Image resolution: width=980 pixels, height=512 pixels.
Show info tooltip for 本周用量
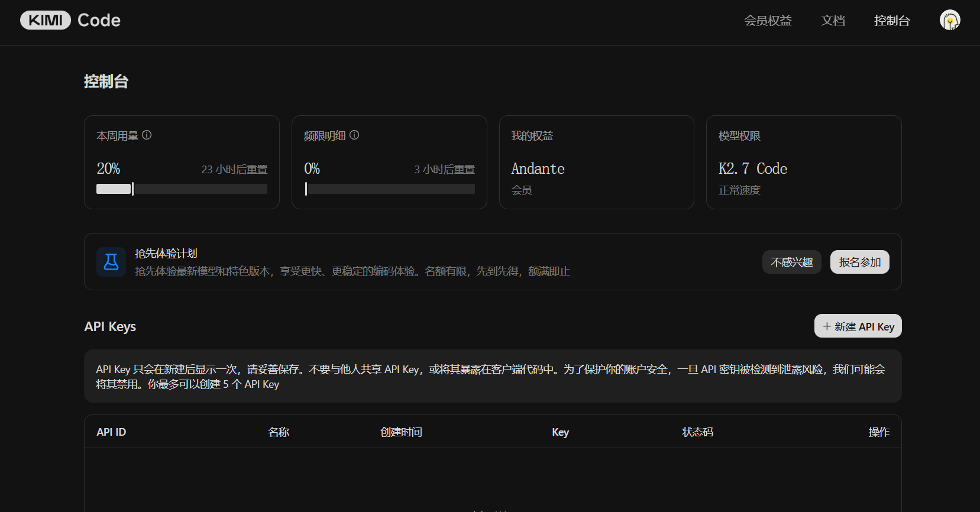click(147, 135)
